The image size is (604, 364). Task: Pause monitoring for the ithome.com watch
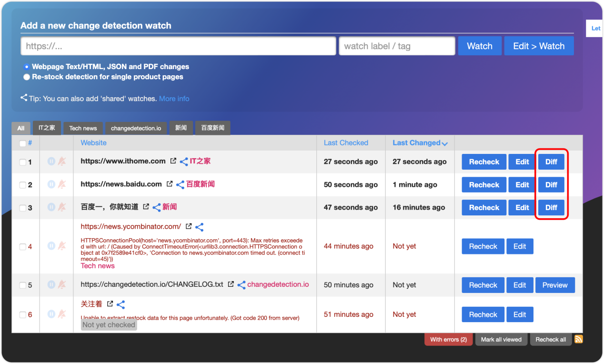coord(51,161)
